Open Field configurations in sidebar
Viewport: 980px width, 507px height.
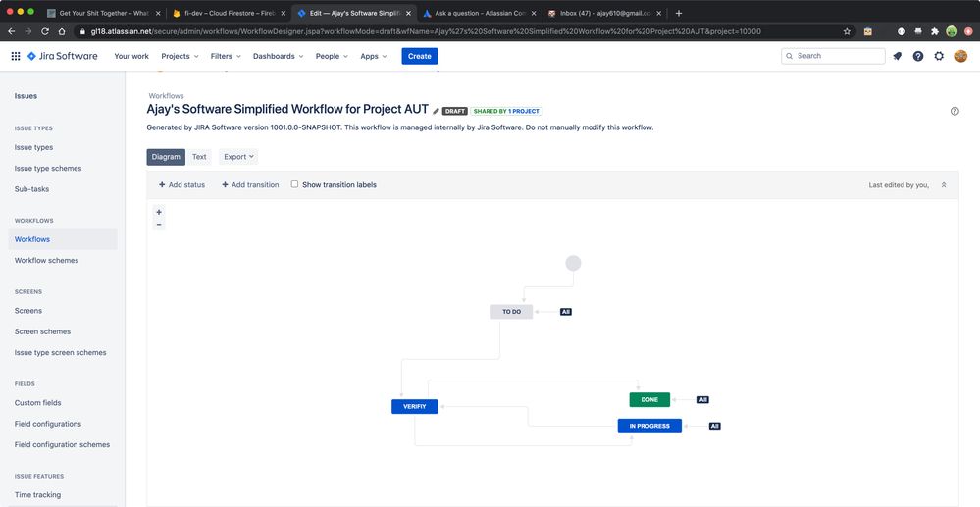point(48,424)
